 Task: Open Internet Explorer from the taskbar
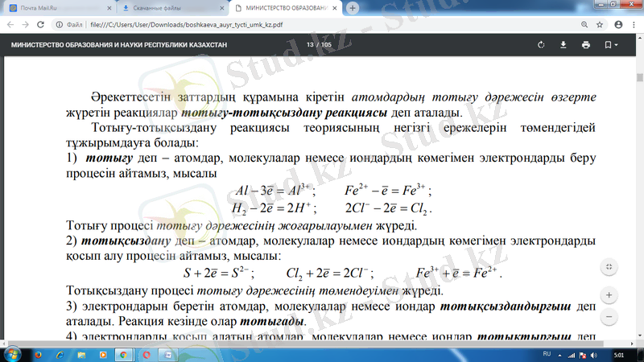(60, 355)
